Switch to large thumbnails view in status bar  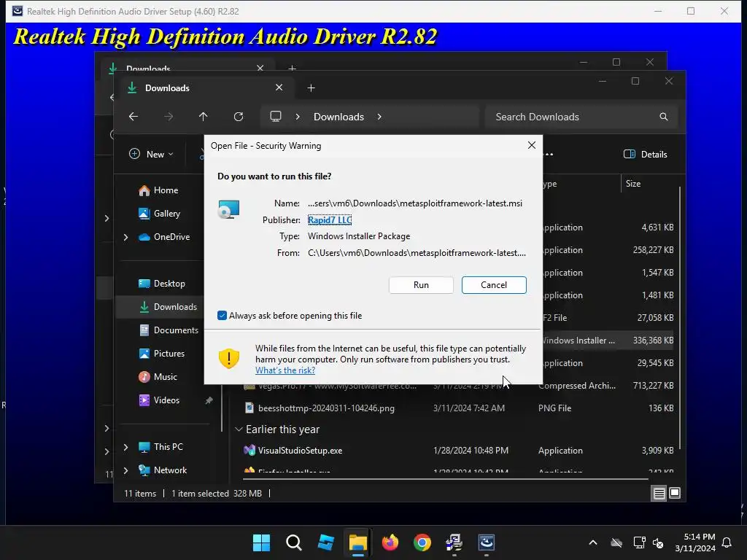click(675, 494)
